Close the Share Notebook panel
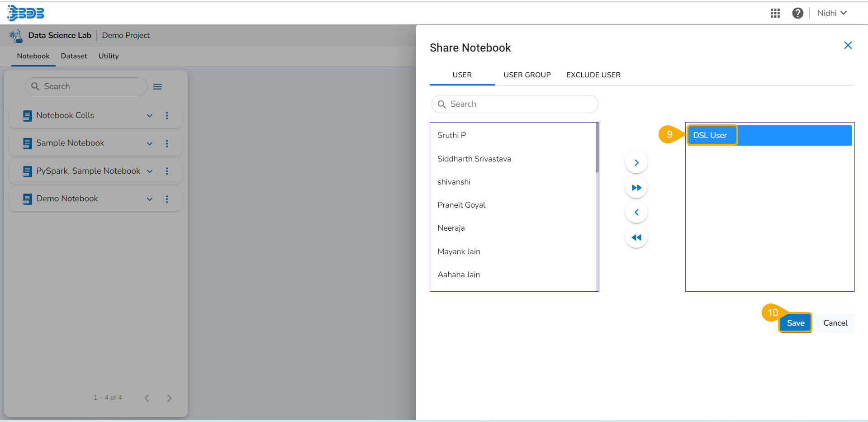This screenshot has height=422, width=868. tap(848, 45)
